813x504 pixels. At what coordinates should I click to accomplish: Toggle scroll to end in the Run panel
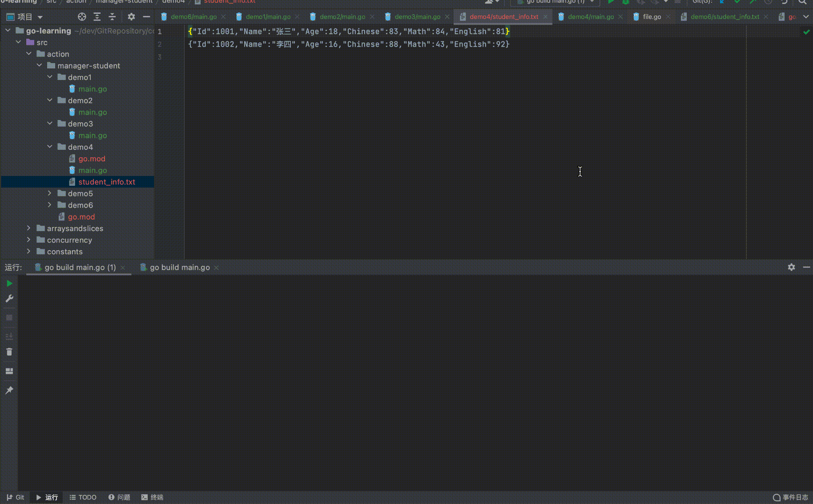(x=9, y=336)
